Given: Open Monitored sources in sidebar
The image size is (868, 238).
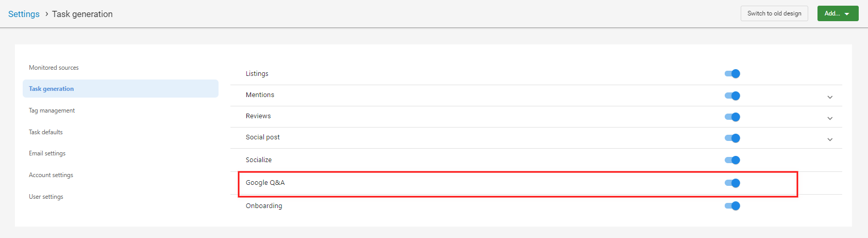Looking at the screenshot, I should 54,68.
